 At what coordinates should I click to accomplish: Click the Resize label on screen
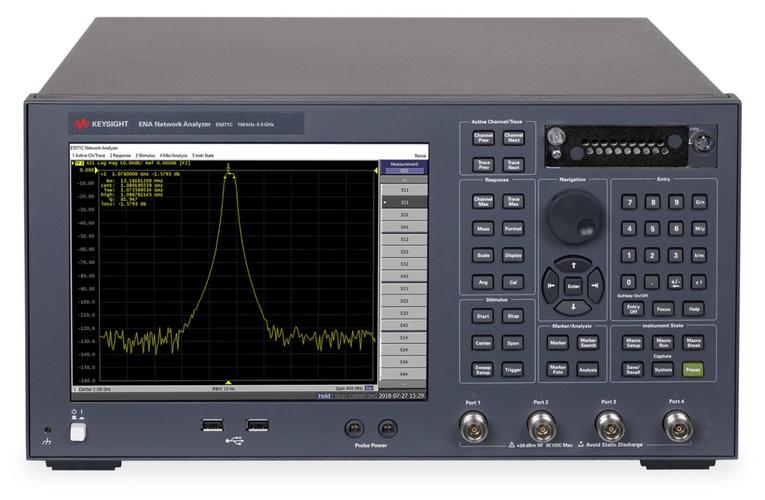(x=420, y=156)
